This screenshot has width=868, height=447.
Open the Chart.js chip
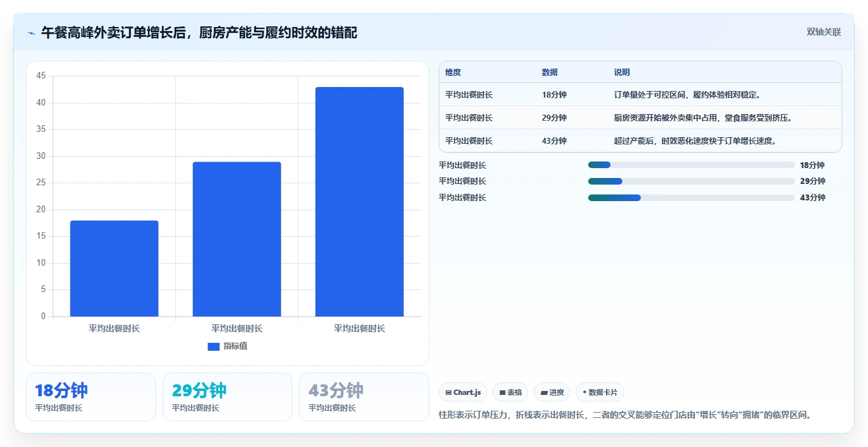463,392
